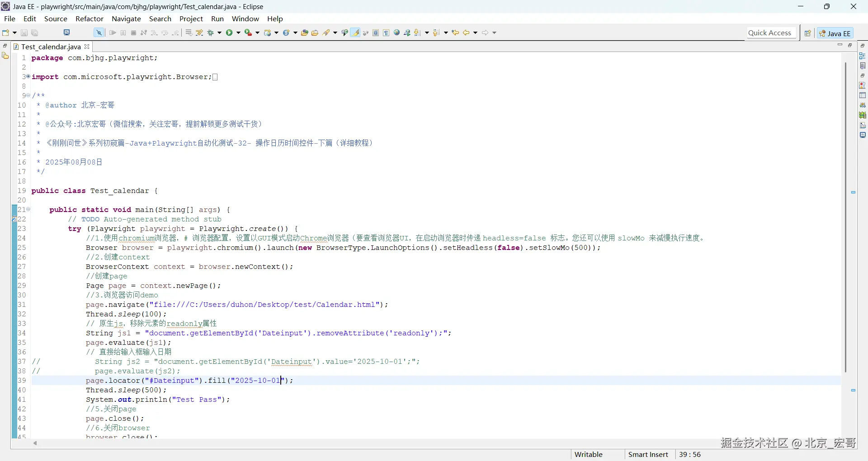868x461 pixels.
Task: Click the Last Edit Location icon
Action: click(x=455, y=33)
